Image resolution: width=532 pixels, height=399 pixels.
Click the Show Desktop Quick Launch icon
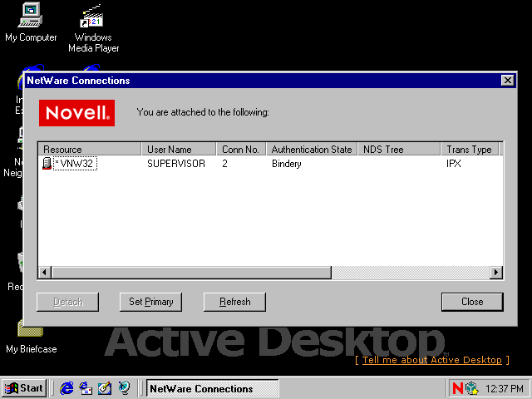point(105,388)
